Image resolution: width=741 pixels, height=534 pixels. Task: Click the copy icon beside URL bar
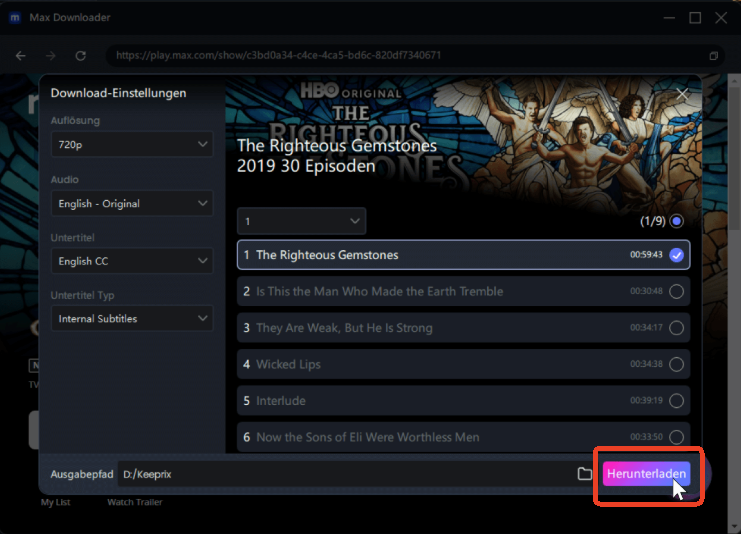click(714, 56)
